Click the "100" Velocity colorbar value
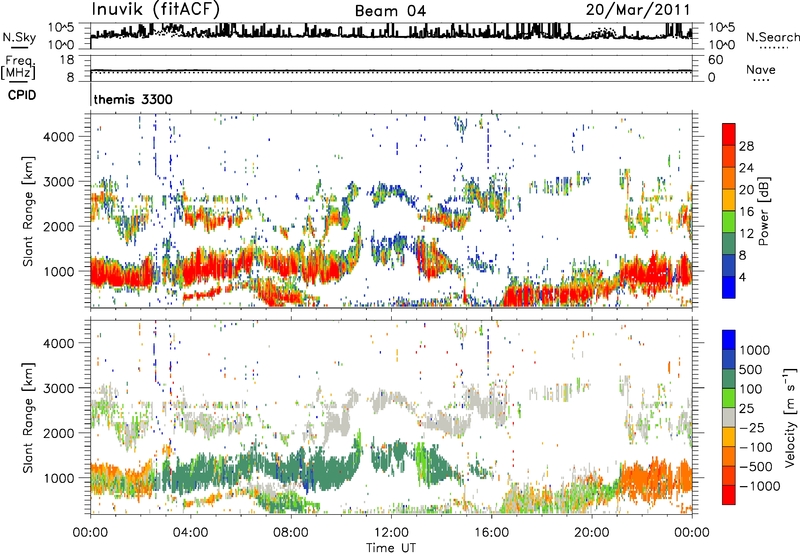Screen dimensions: 800x554 click(x=751, y=389)
